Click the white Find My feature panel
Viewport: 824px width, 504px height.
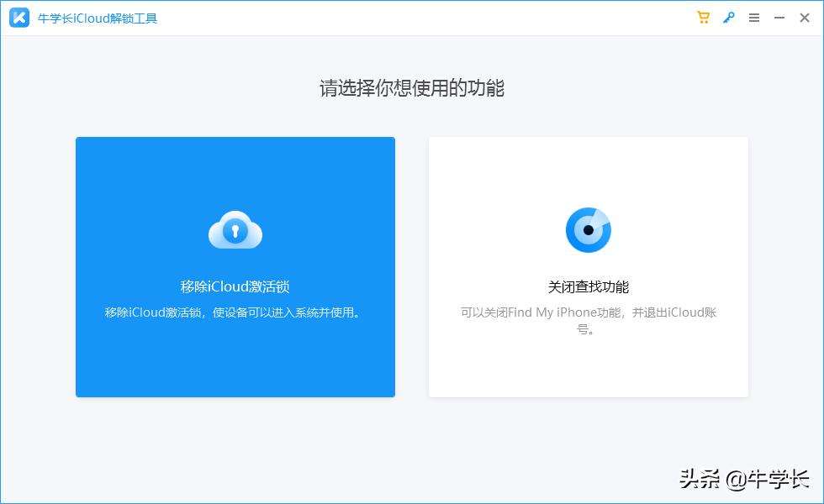[x=588, y=267]
